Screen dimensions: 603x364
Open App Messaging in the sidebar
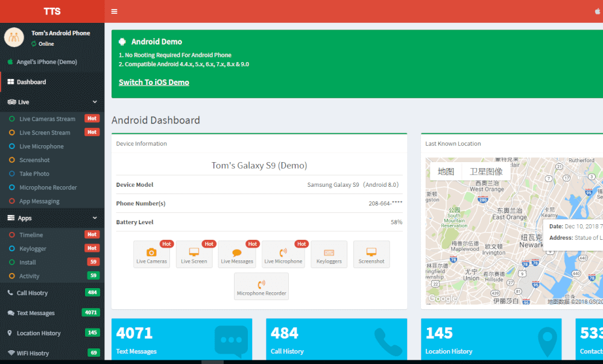coord(52,201)
